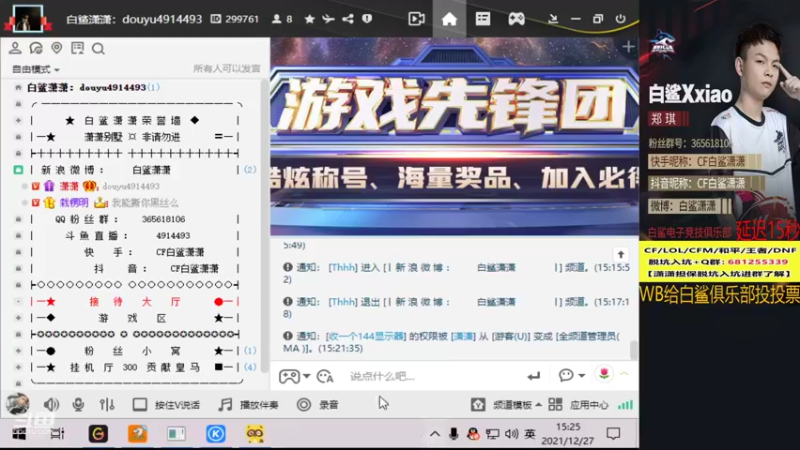This screenshot has width=800, height=450.
Task: Click the search magnifier icon in sidebar
Action: pos(98,48)
